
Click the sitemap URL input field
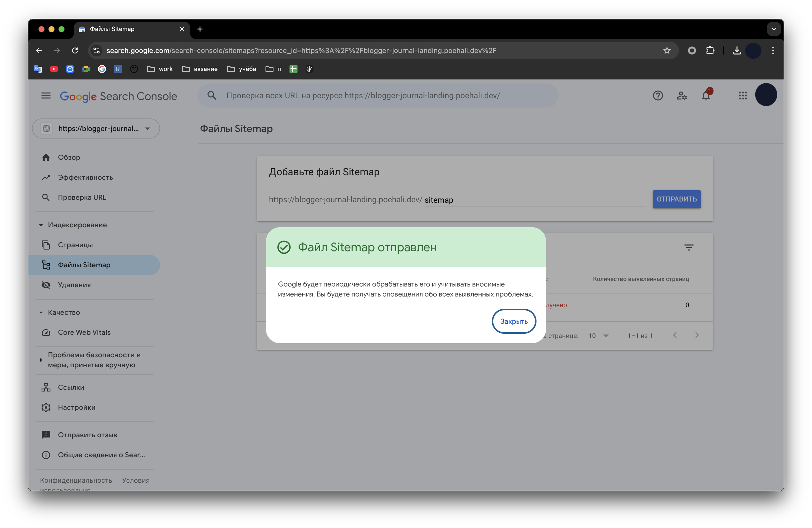click(512, 200)
